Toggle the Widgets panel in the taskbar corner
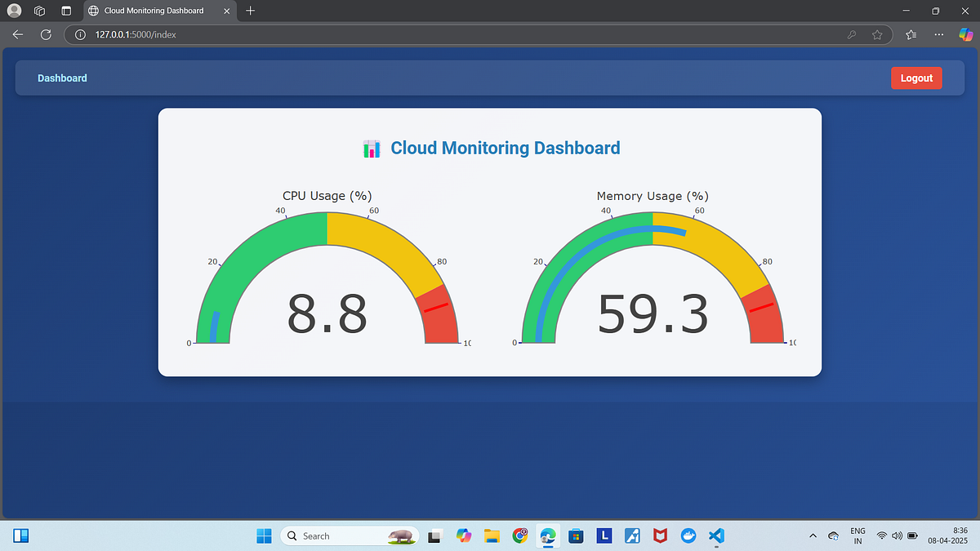980x551 pixels. pos(20,535)
